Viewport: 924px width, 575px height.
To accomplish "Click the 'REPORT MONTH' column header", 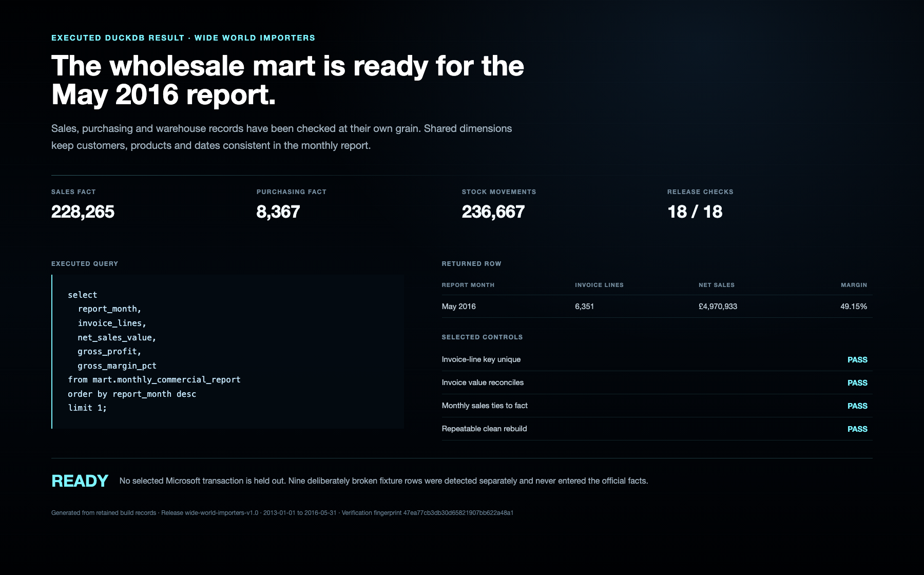I will coord(468,285).
